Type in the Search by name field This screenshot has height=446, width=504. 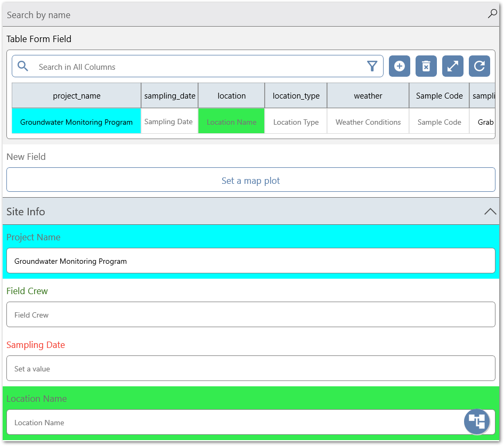[240, 15]
